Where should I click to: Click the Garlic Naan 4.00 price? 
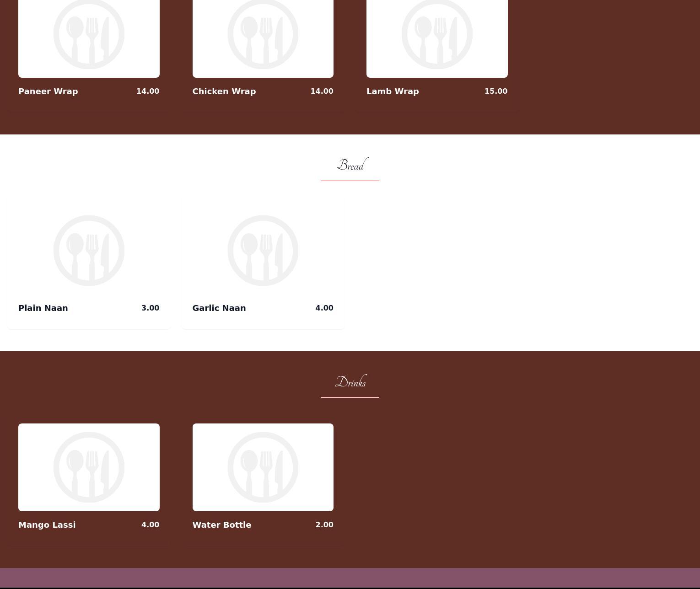[324, 308]
